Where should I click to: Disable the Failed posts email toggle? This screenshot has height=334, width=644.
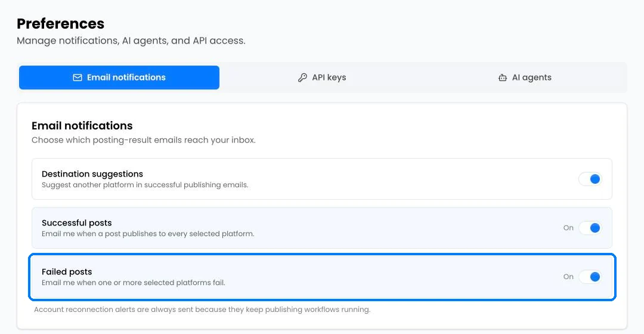coord(590,277)
